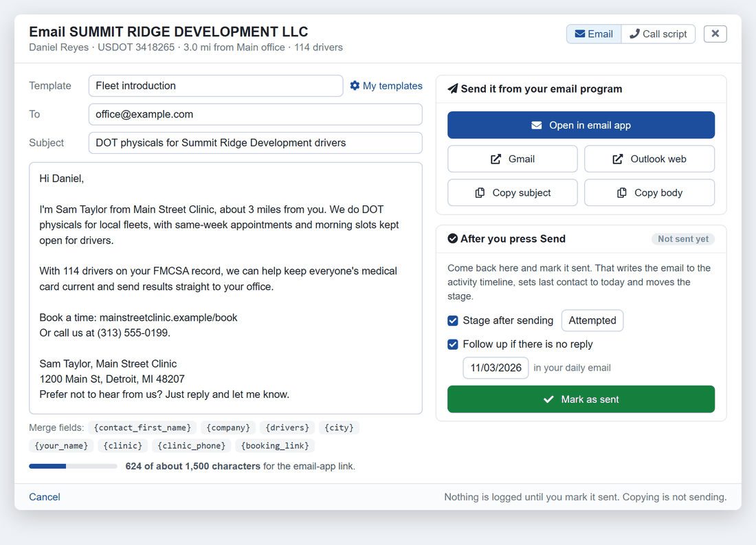Copy the email body

(649, 192)
